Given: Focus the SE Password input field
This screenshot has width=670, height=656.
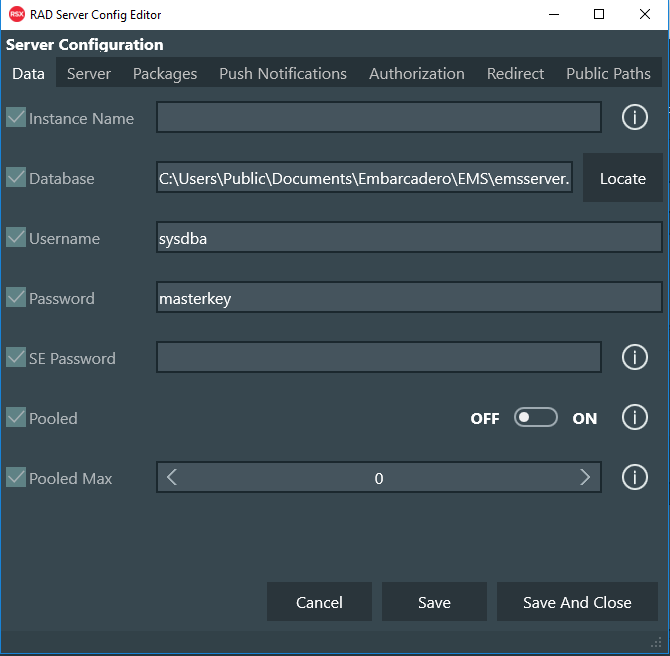Looking at the screenshot, I should click(379, 357).
